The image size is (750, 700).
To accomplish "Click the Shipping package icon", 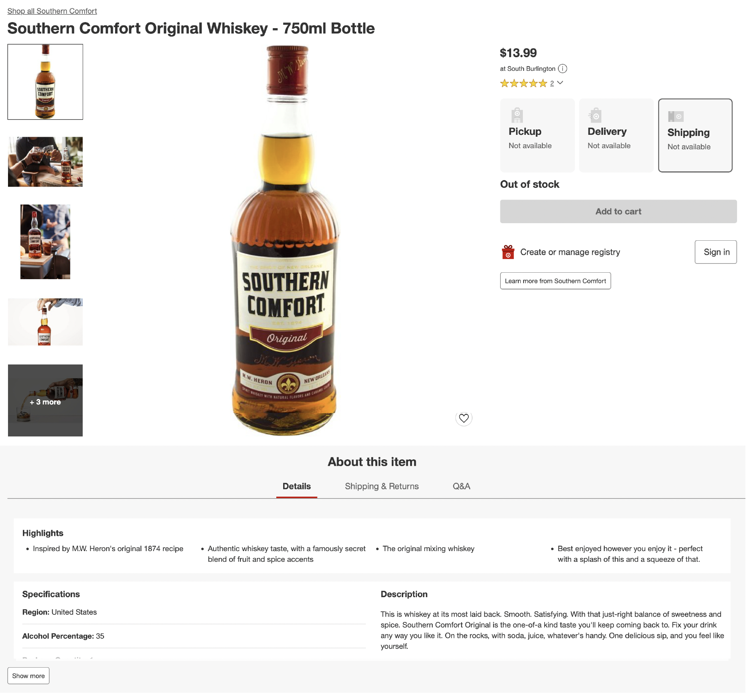I will click(x=676, y=116).
